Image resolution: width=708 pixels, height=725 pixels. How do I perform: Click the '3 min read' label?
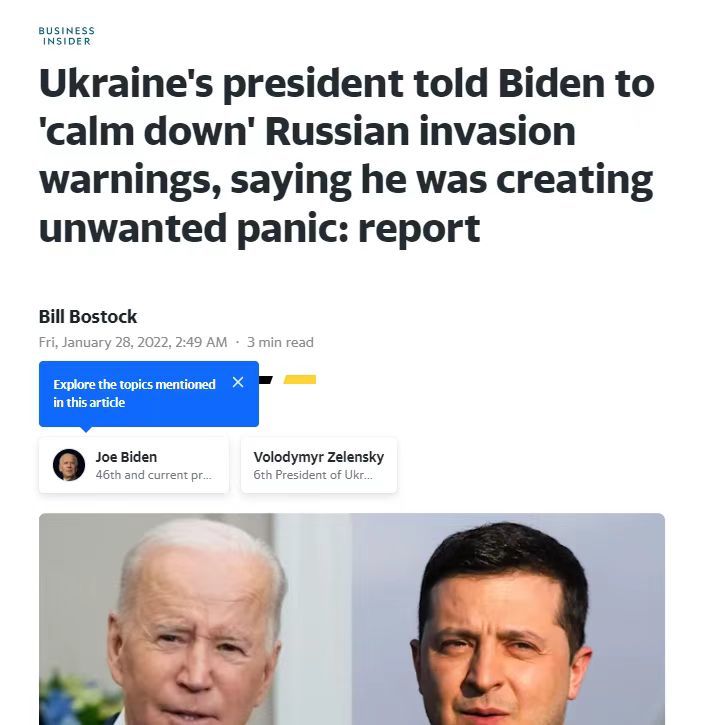280,342
